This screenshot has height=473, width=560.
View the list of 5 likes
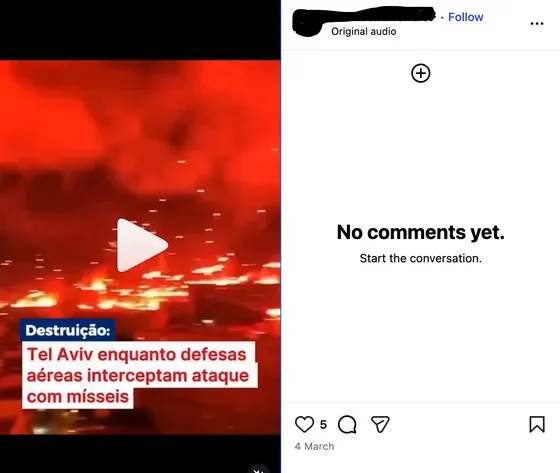[x=323, y=424]
